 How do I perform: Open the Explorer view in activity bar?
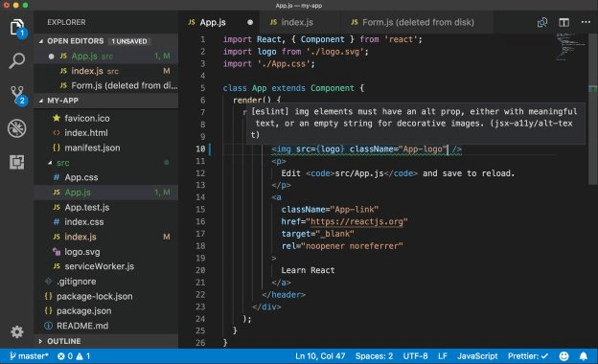point(17,28)
